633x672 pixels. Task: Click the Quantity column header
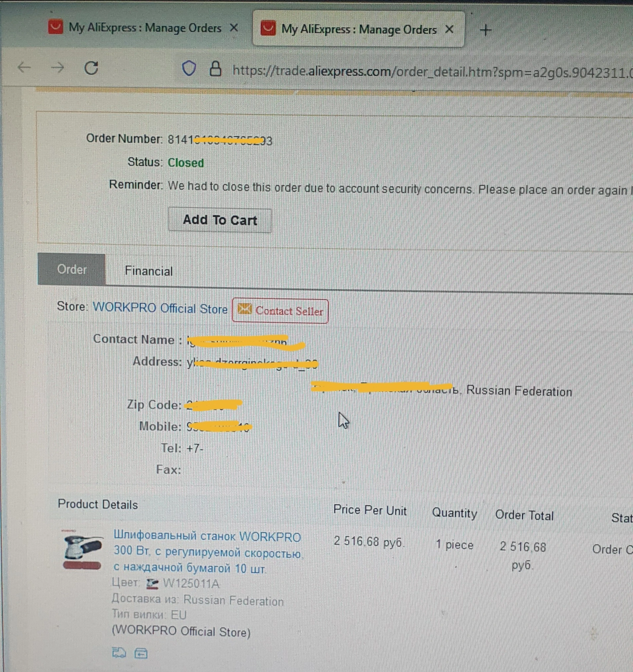pyautogui.click(x=455, y=513)
